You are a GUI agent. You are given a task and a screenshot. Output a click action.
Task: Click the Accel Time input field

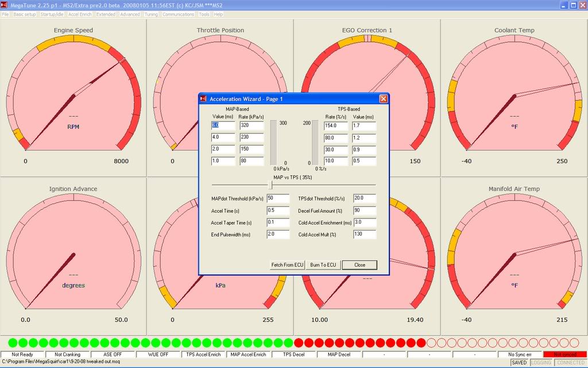pyautogui.click(x=278, y=210)
